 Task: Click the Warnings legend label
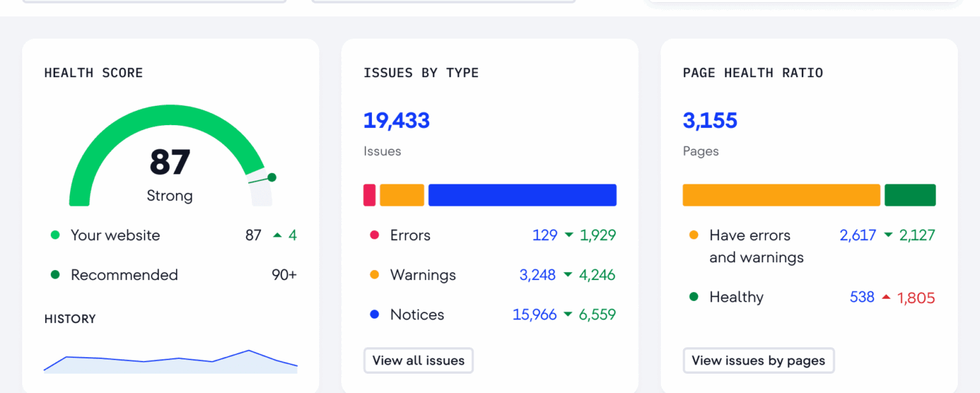pyautogui.click(x=423, y=275)
